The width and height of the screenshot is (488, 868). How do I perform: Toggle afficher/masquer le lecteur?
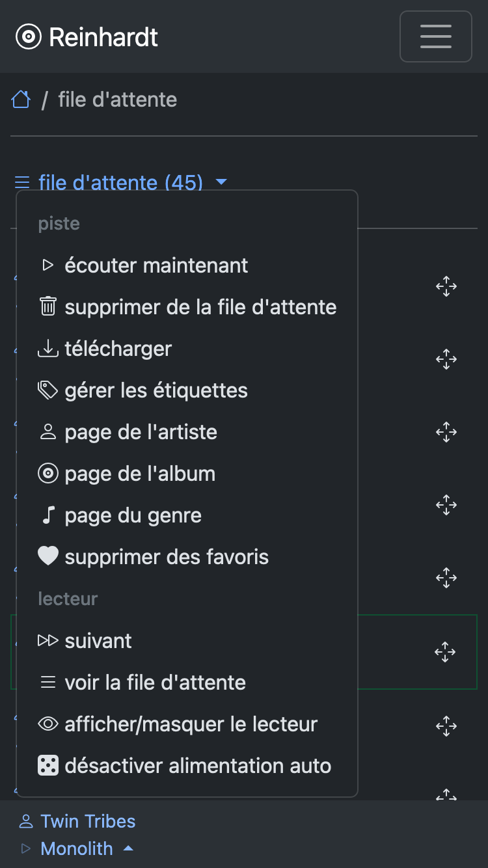coord(191,724)
